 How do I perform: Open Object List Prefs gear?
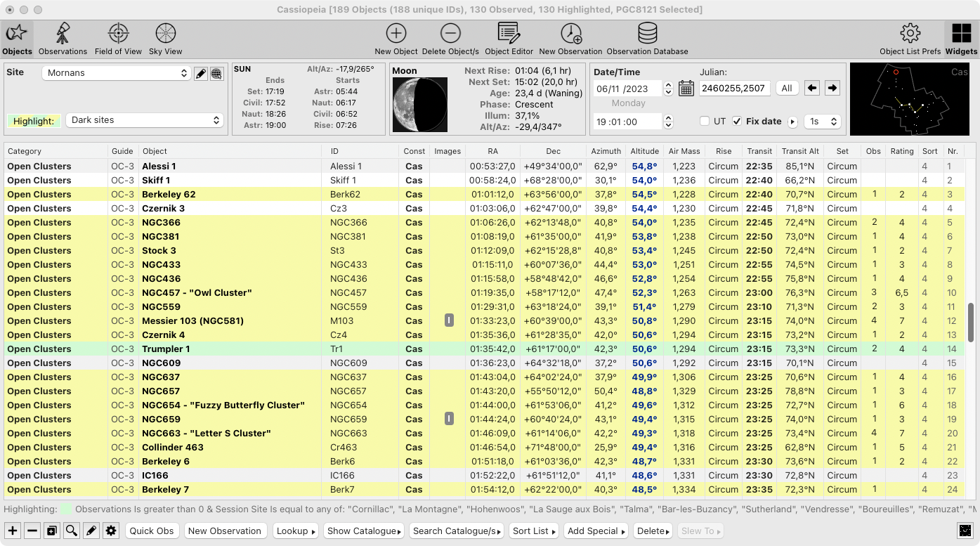tap(910, 39)
